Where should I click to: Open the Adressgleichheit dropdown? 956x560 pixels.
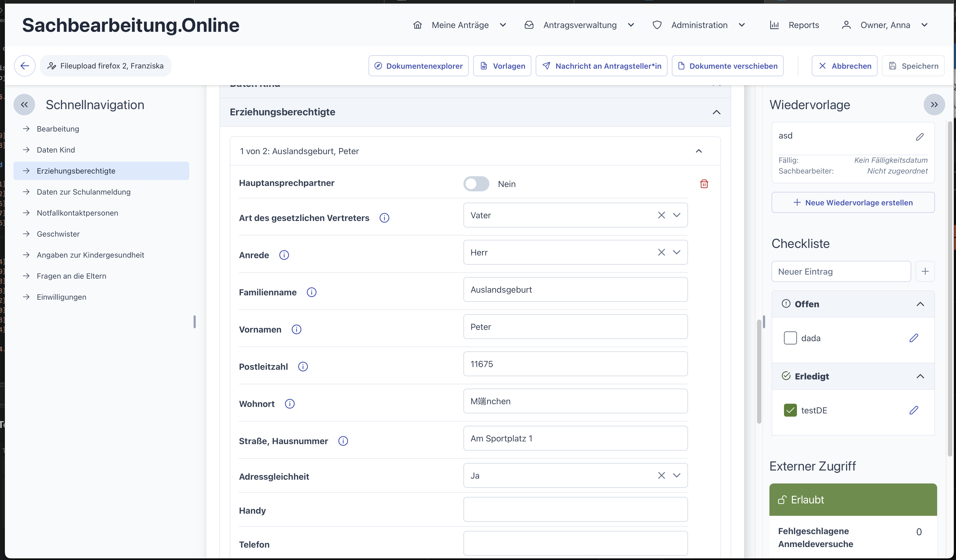pos(676,475)
